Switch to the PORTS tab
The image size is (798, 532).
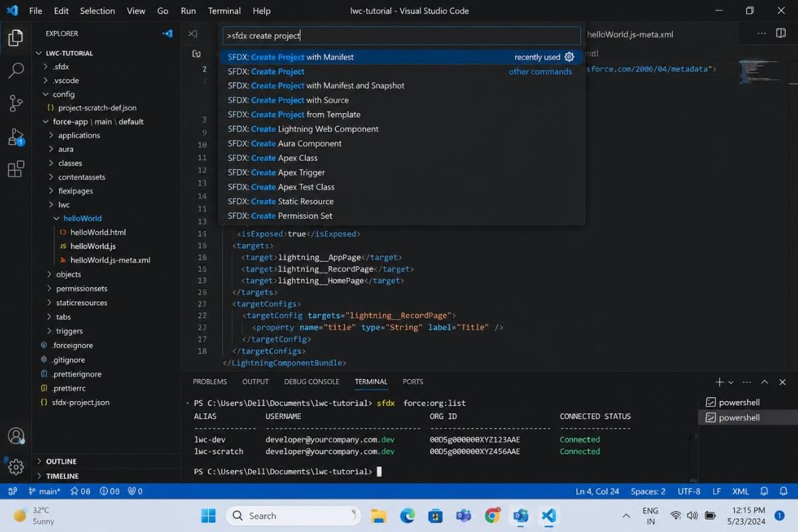412,382
